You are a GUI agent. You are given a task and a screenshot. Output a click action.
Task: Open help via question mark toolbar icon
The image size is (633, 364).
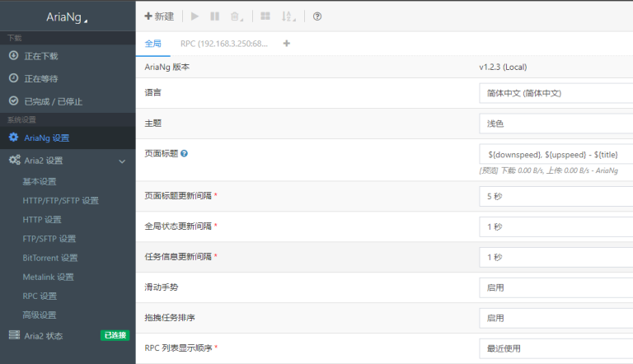(x=317, y=16)
